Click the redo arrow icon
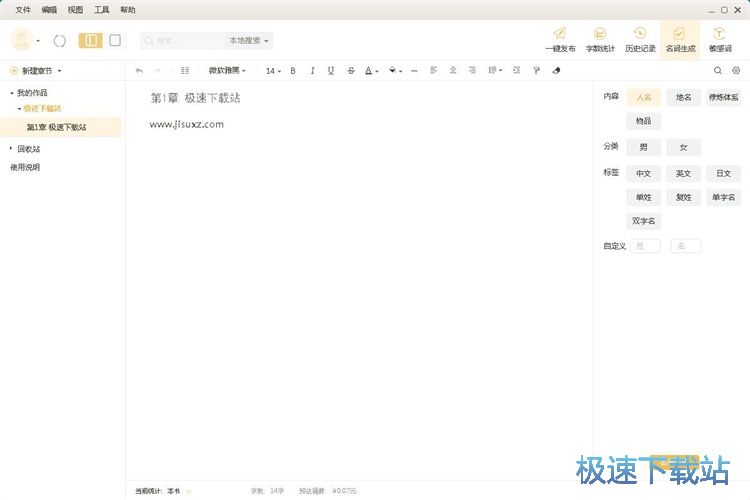 coord(157,71)
